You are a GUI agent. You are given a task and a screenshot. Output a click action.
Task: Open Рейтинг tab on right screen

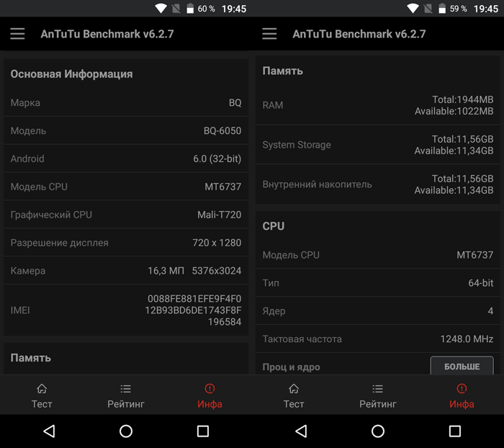[x=378, y=395]
